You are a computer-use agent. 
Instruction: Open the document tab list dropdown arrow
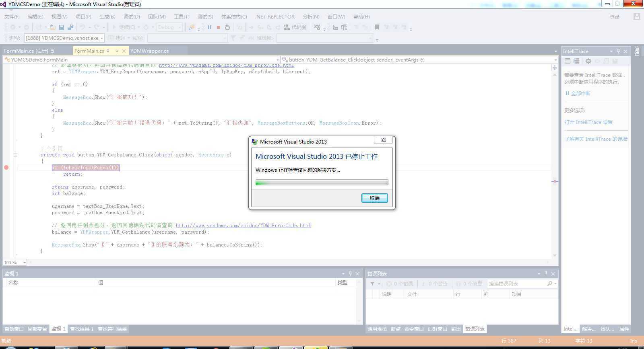pyautogui.click(x=555, y=51)
